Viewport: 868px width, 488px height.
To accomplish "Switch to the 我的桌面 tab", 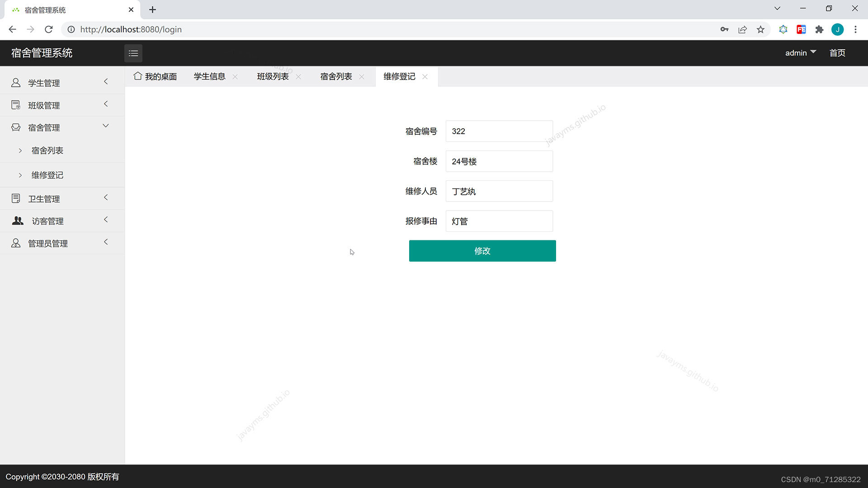I will point(155,76).
